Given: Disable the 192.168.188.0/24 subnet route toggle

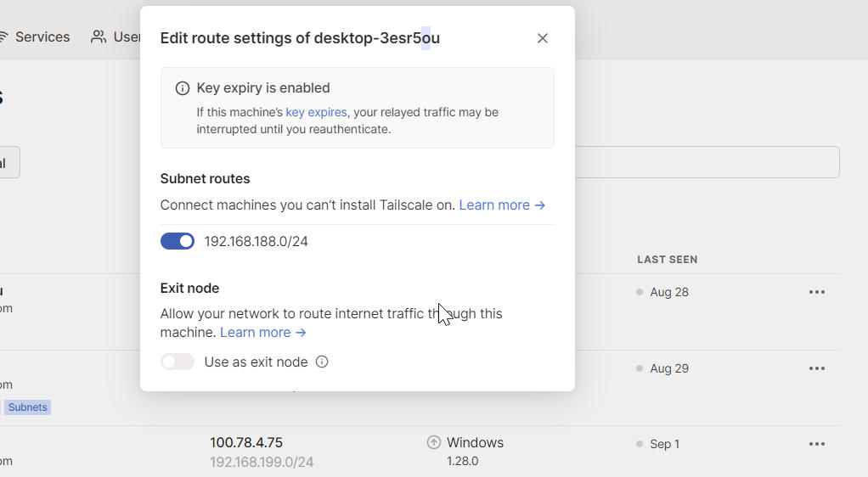Looking at the screenshot, I should [x=178, y=242].
